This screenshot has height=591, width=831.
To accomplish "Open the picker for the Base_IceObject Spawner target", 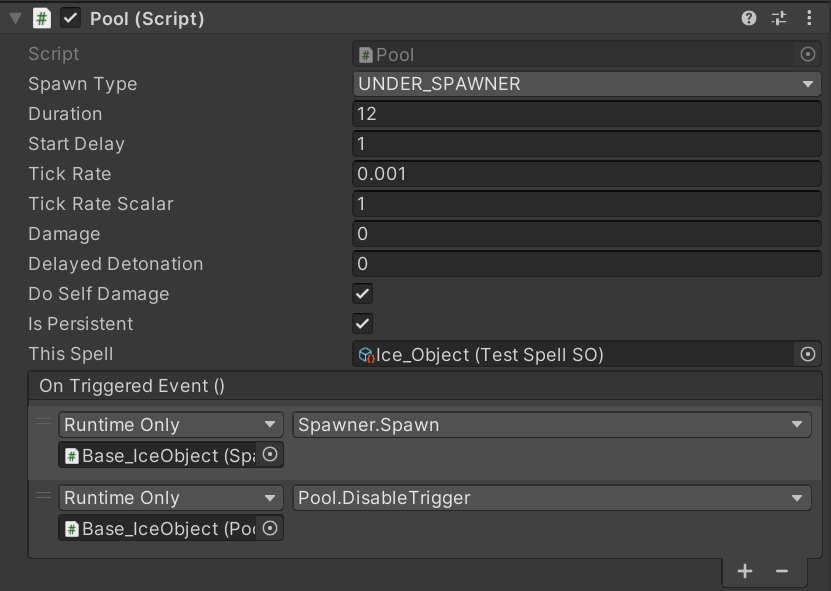I will (x=269, y=455).
